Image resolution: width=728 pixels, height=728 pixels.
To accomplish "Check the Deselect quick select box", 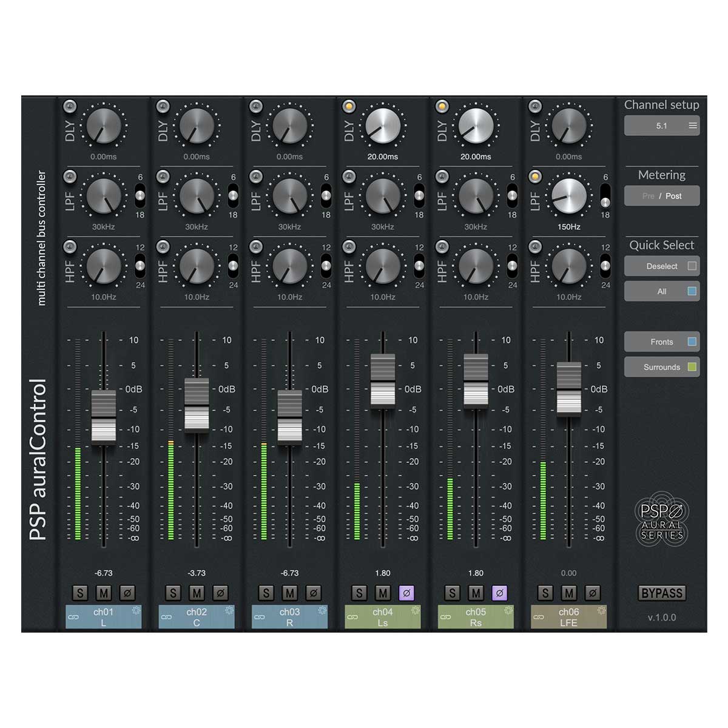I will point(692,266).
